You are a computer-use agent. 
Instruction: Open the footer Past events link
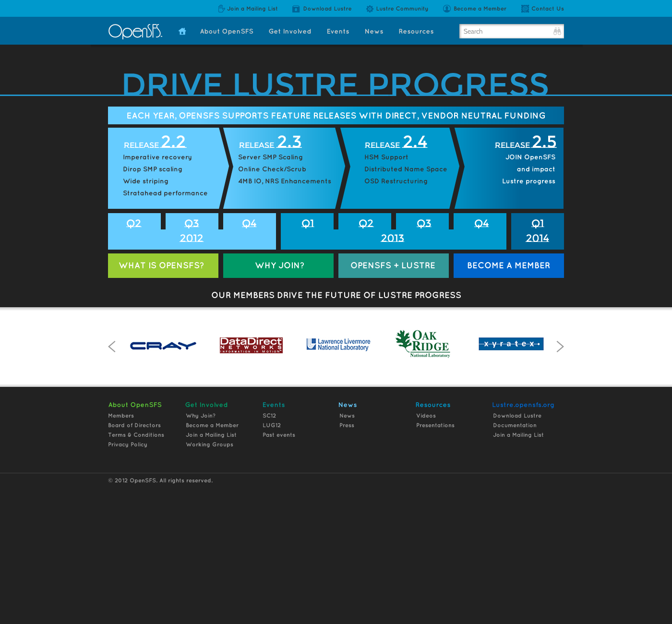tap(279, 435)
